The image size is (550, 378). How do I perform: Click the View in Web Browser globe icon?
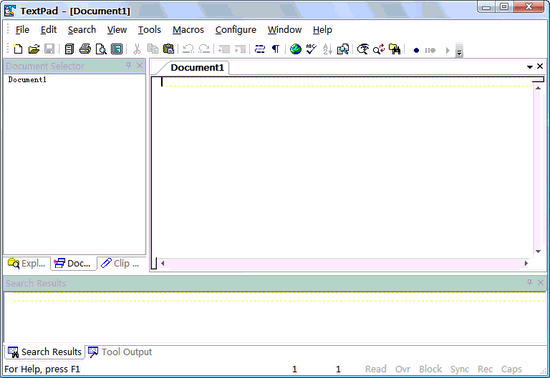296,49
